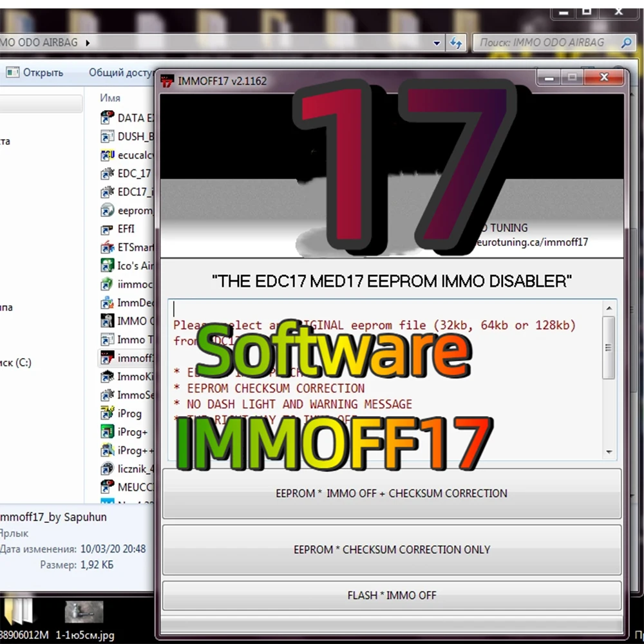Click the scrollbar thumb in IMMOFF17 log
This screenshot has height=644, width=644.
(x=609, y=348)
